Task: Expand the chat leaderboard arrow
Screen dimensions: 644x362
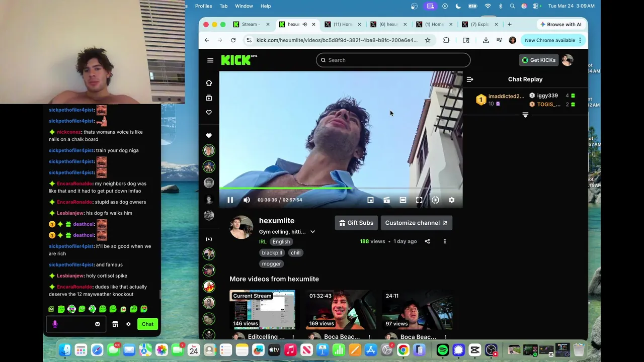Action: coord(525,115)
